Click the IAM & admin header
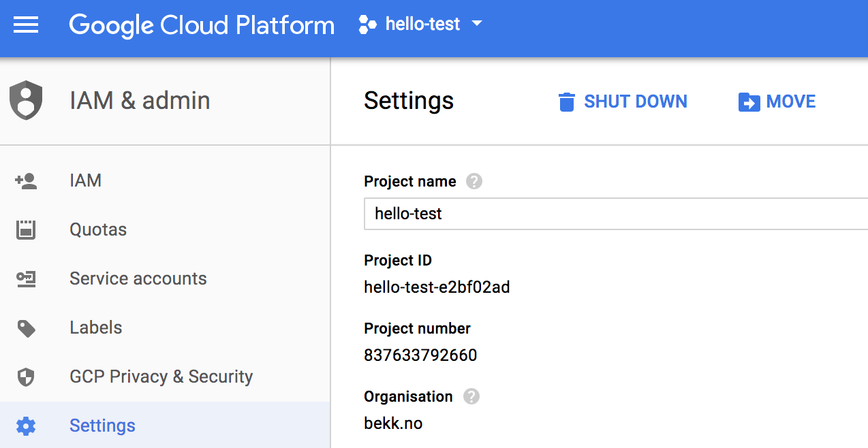The width and height of the screenshot is (868, 448). (140, 101)
